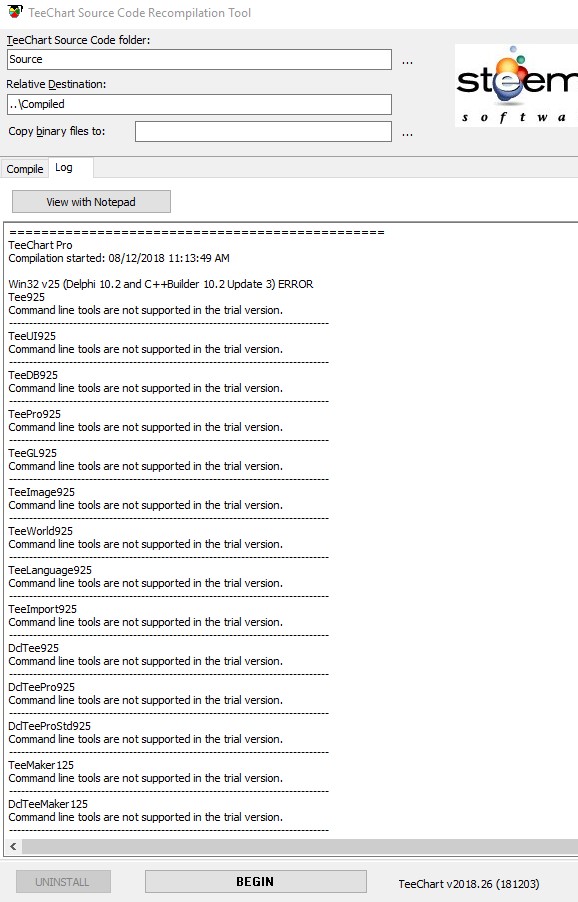
Task: Click the Source Code folder field
Action: coord(199,59)
